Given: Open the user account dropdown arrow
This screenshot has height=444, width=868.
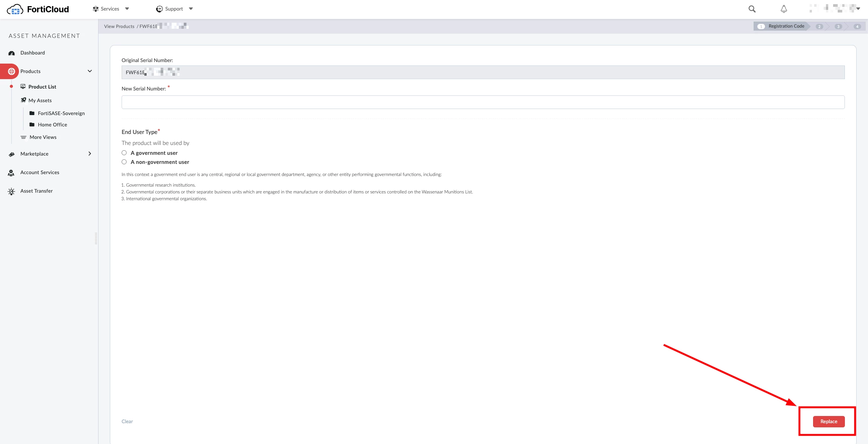Looking at the screenshot, I should pyautogui.click(x=858, y=8).
